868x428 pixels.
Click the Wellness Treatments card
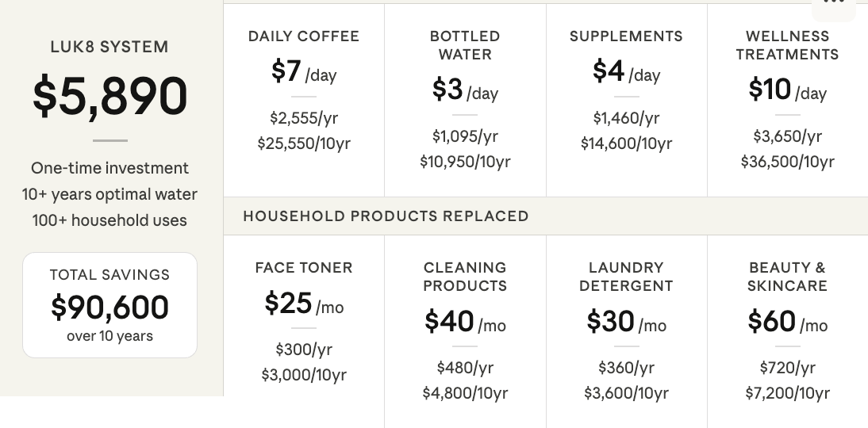tap(788, 100)
